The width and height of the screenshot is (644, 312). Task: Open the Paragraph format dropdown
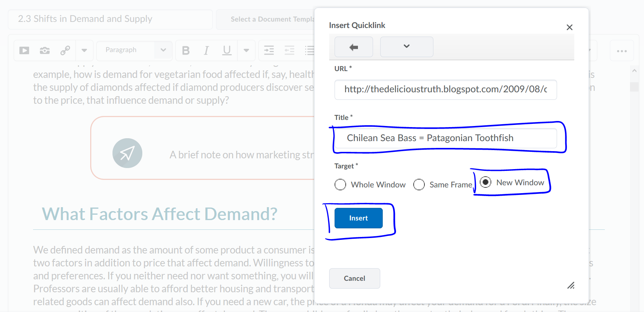(134, 50)
